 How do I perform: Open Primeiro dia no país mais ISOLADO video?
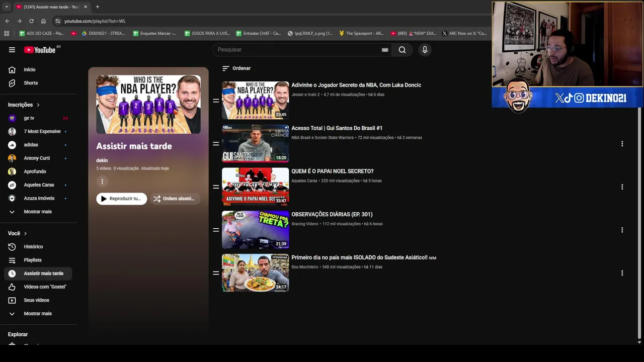click(x=364, y=258)
